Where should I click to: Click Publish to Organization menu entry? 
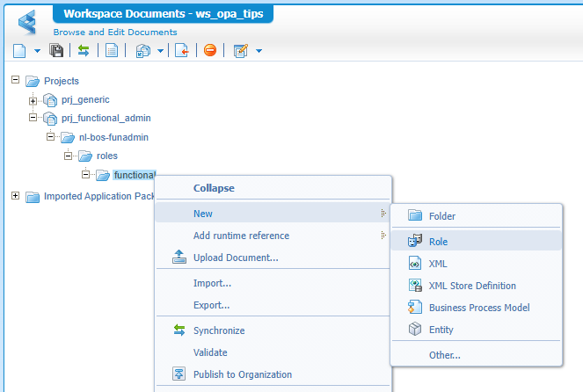coord(242,374)
